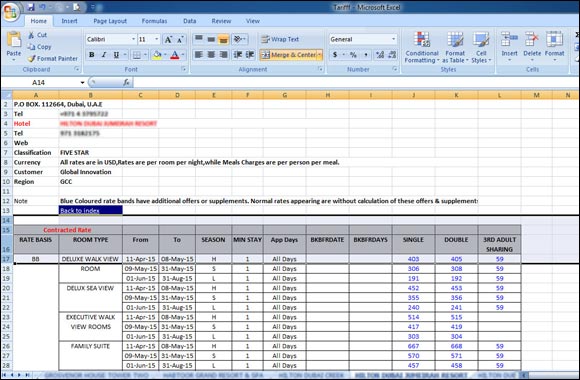The image size is (580, 380).
Task: Open Cell Styles gallery
Action: click(x=481, y=47)
